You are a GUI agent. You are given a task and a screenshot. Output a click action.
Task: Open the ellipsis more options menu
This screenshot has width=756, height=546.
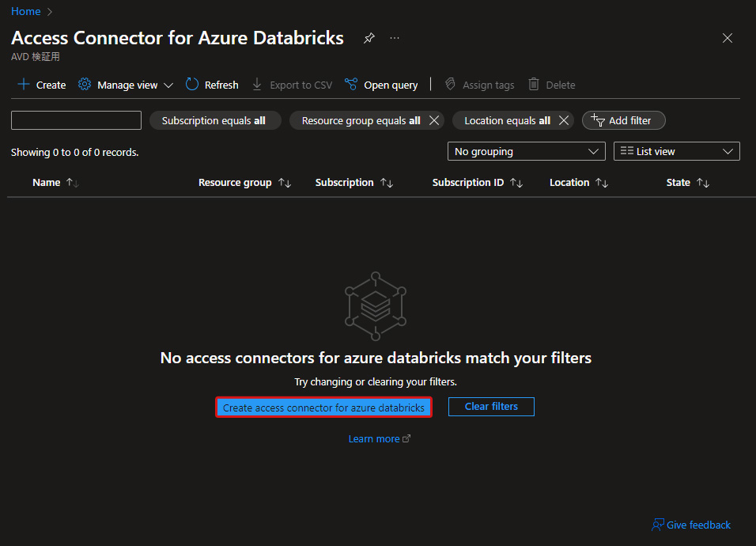tap(395, 38)
